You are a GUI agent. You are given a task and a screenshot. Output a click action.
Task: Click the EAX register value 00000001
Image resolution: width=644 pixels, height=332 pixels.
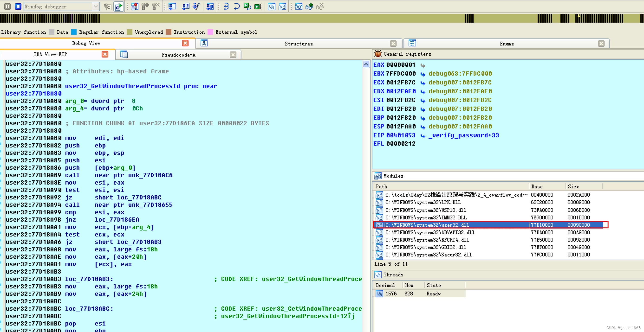(x=401, y=65)
